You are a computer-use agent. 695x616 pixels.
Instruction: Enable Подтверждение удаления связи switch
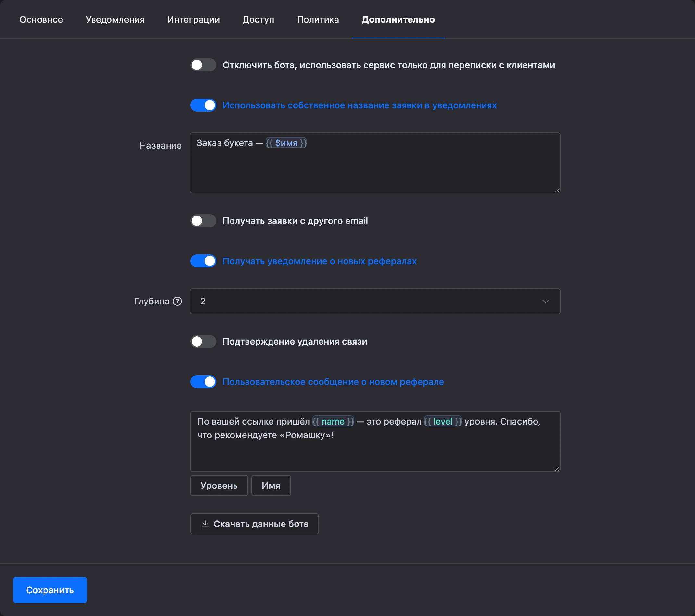click(203, 341)
